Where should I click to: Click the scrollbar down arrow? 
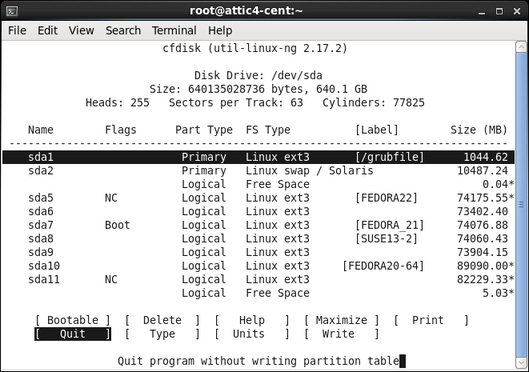pos(521,363)
